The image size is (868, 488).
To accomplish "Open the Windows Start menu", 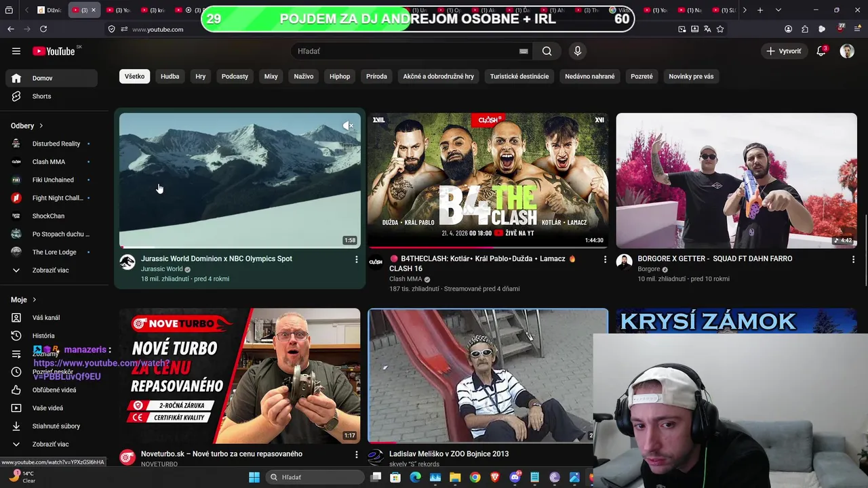I will (x=254, y=477).
